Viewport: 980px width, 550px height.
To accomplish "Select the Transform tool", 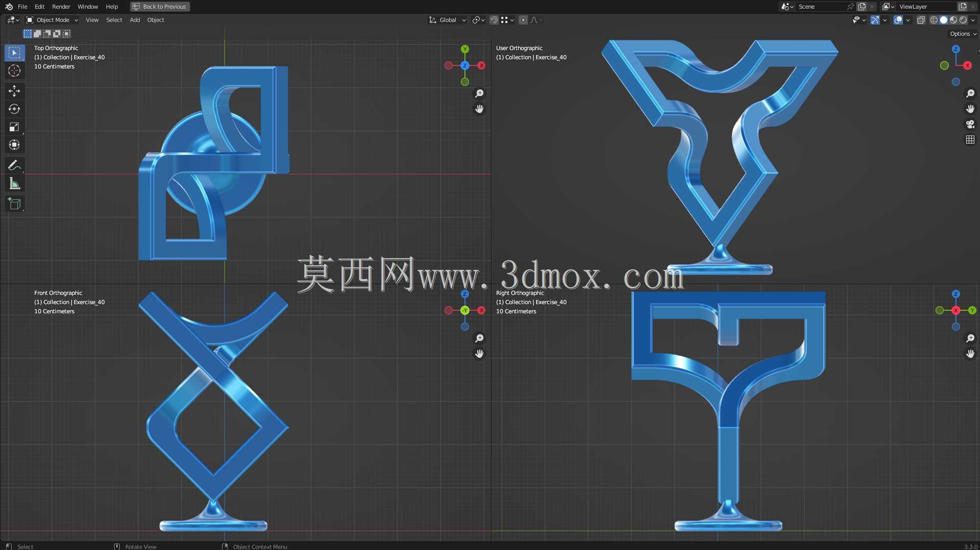I will 14,145.
